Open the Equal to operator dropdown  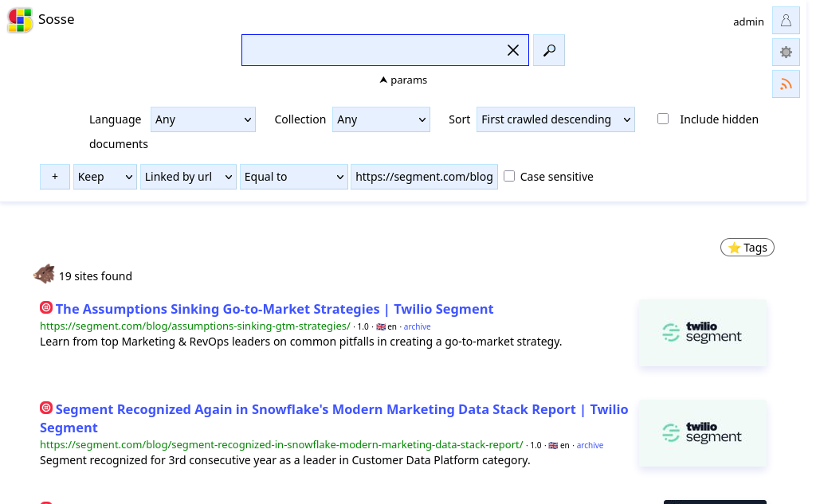pos(293,177)
